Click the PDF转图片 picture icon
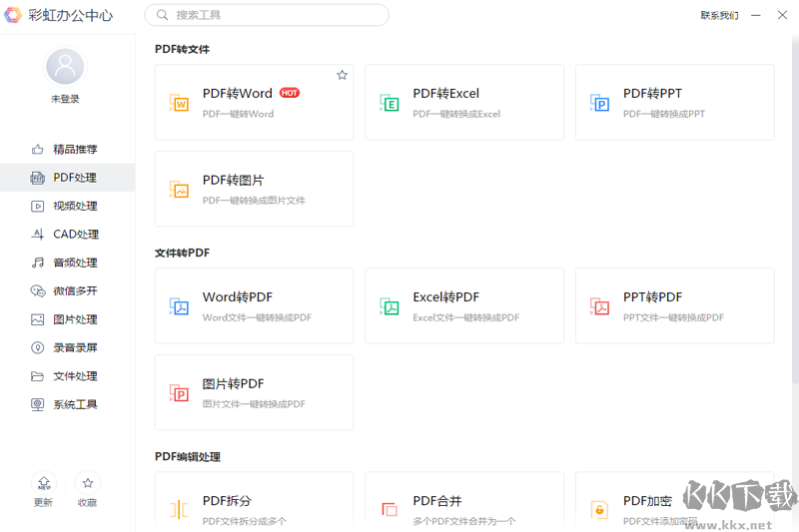 (180, 190)
